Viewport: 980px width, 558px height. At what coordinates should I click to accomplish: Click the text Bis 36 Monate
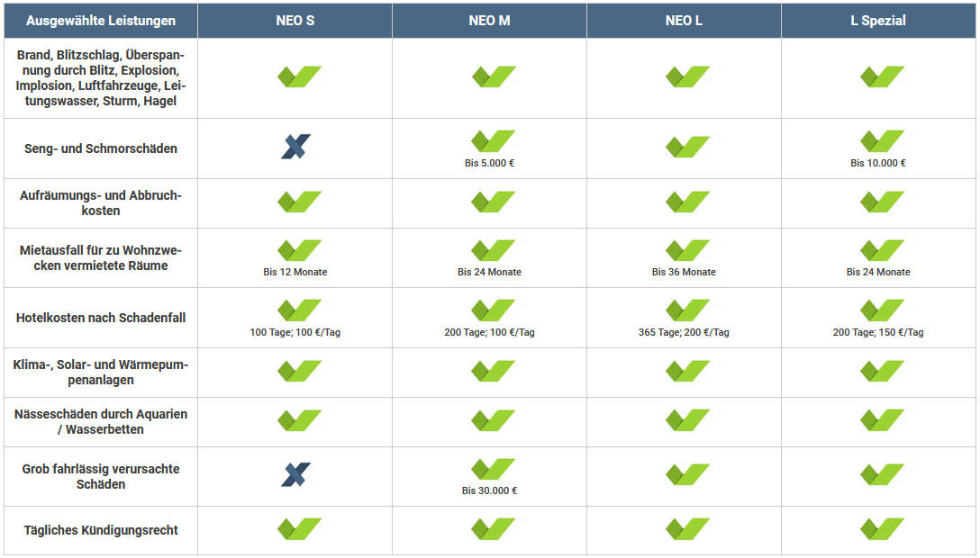click(x=684, y=272)
